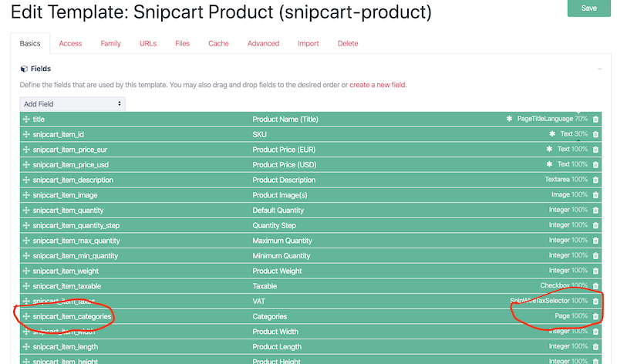The image size is (617, 364).
Task: Click trash icon on snipcart_item_id row
Action: [x=595, y=134]
